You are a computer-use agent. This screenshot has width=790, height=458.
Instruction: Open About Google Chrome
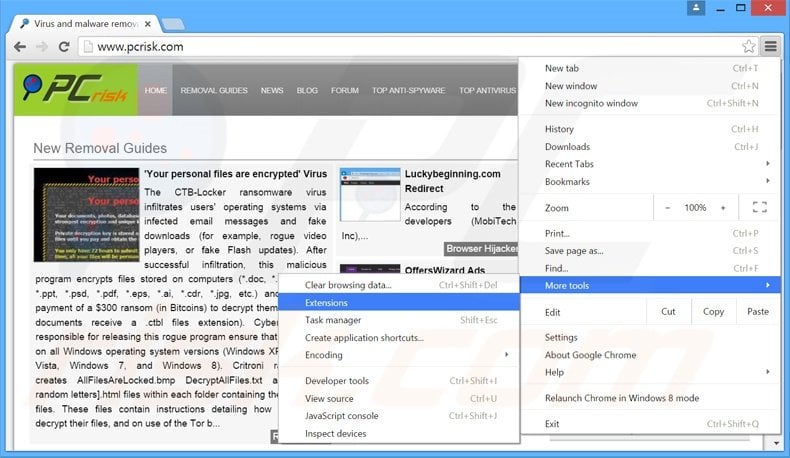coord(650,355)
